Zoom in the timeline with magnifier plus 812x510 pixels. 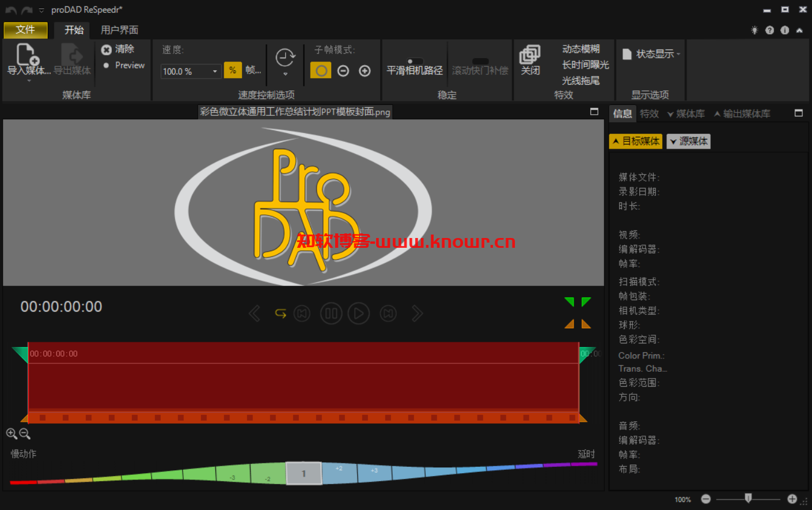(11, 433)
